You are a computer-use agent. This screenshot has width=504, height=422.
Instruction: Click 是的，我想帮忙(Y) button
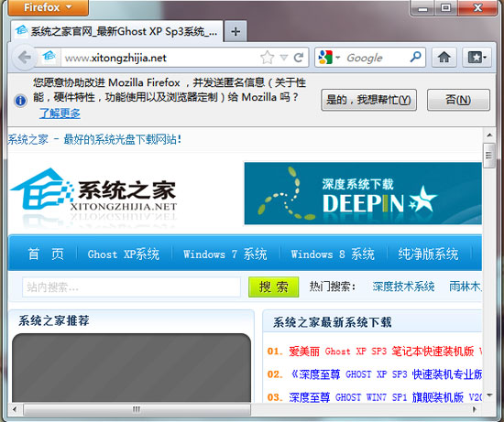click(368, 100)
